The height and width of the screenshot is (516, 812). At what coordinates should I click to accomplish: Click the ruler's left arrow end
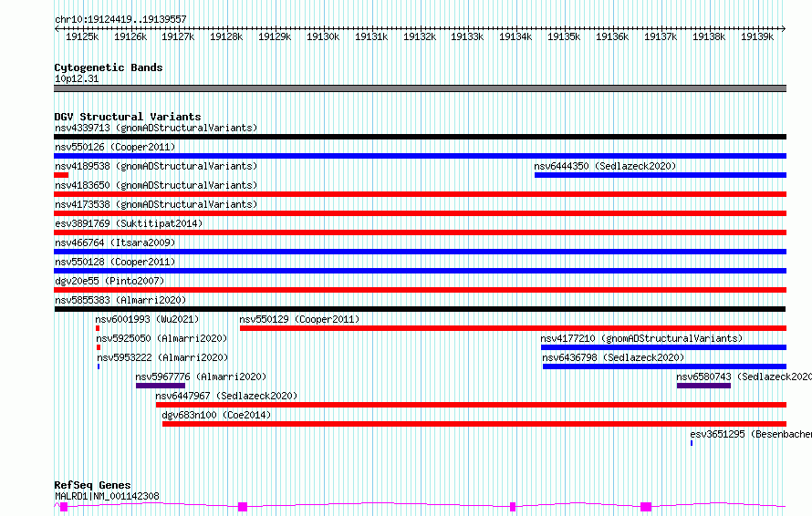pyautogui.click(x=57, y=29)
